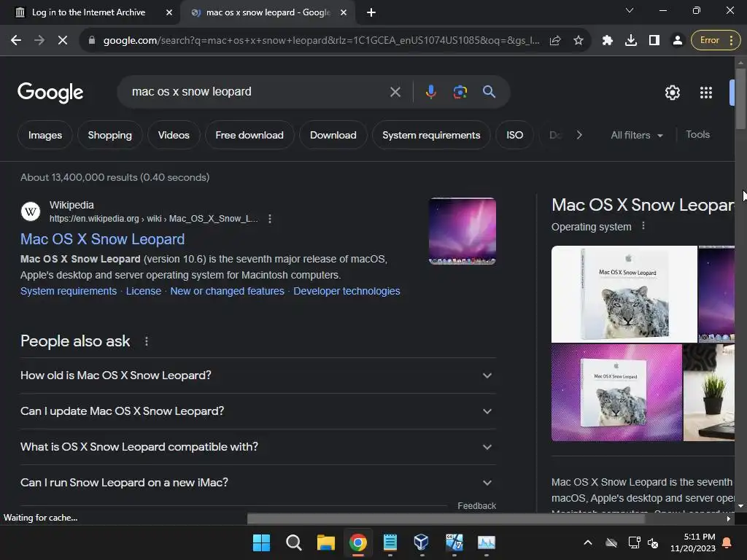Select the mac os x snow leopard tab
Screen dimensions: 747x560
coord(268,12)
